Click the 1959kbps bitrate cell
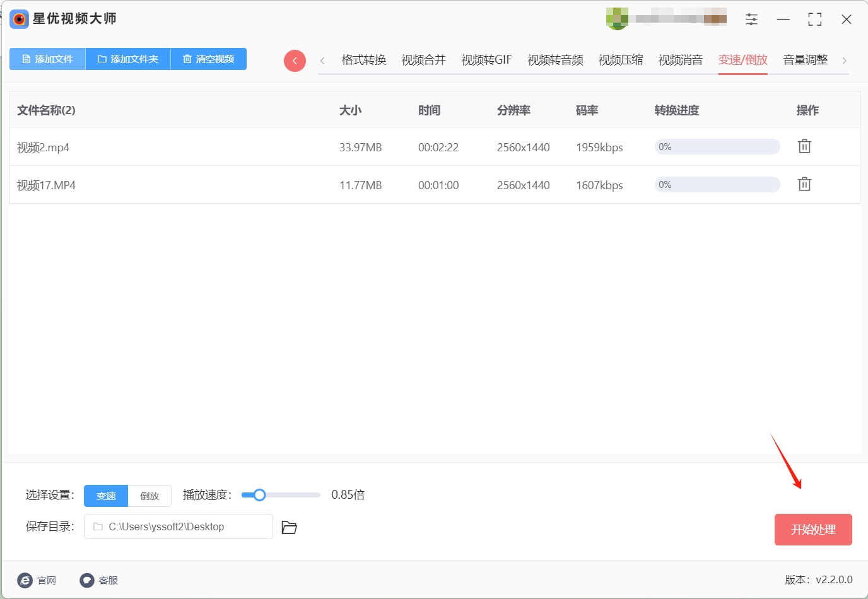868x599 pixels. coord(599,148)
